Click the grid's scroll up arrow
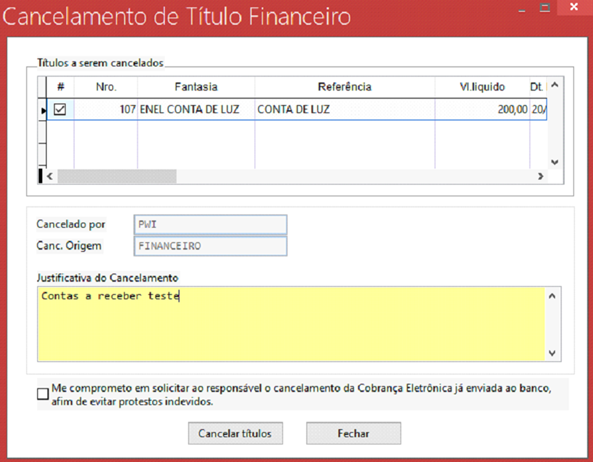Screen dimensions: 593x462 pyautogui.click(x=555, y=85)
